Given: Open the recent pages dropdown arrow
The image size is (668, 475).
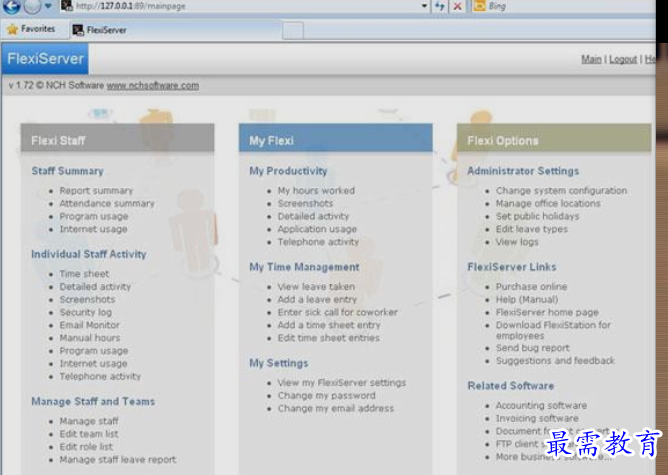Looking at the screenshot, I should [x=48, y=6].
